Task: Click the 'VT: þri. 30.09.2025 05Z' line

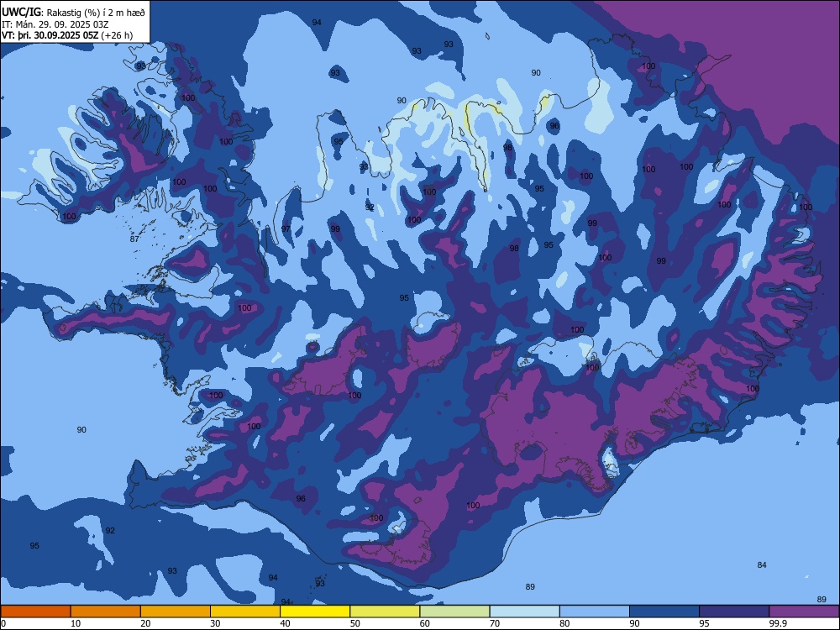Action: [x=50, y=35]
